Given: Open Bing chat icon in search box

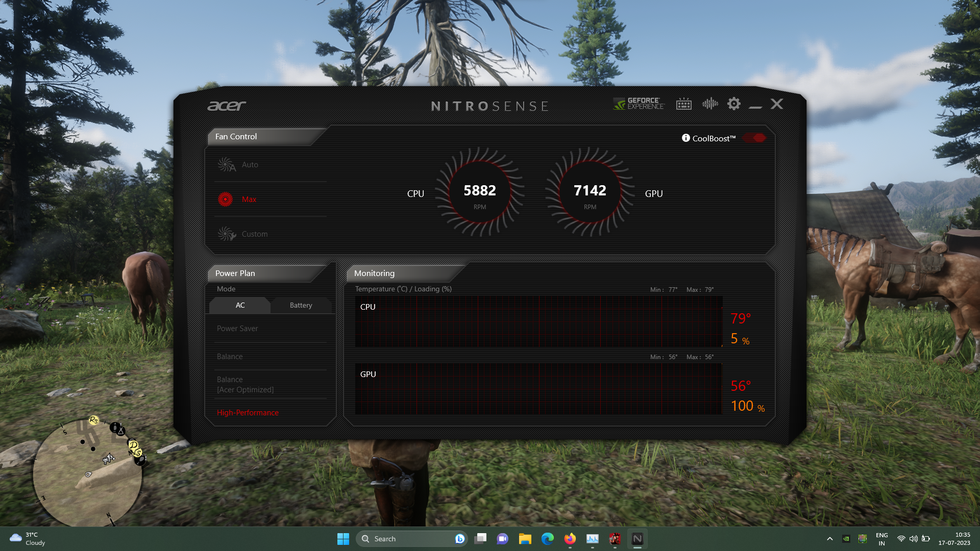Looking at the screenshot, I should point(459,539).
